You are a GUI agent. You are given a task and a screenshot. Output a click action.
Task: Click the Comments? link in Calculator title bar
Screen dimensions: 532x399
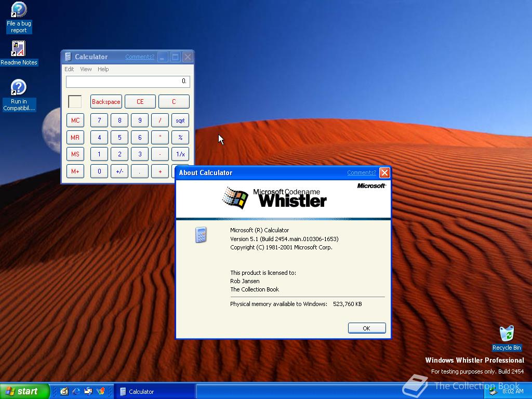140,57
